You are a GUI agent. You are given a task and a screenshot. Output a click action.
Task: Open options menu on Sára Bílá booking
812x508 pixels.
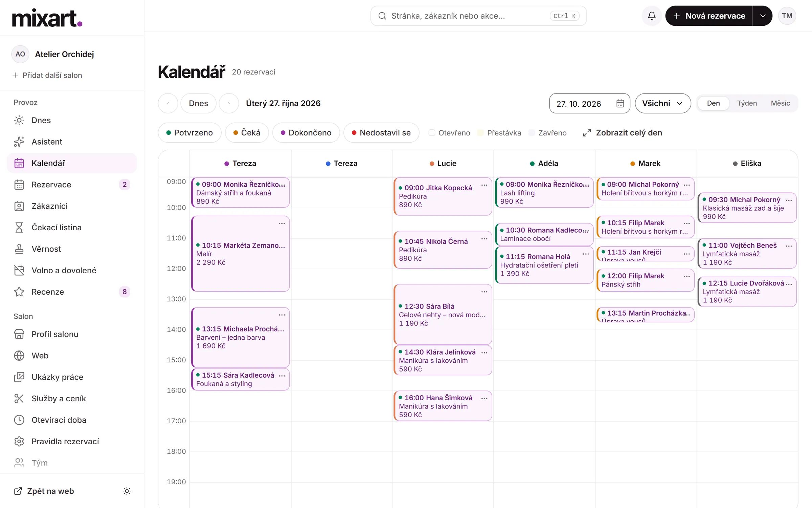[x=484, y=292]
